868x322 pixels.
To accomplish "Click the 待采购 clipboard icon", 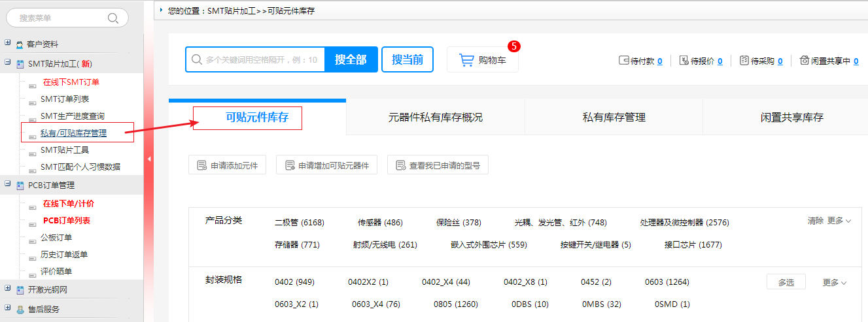I will click(x=744, y=61).
